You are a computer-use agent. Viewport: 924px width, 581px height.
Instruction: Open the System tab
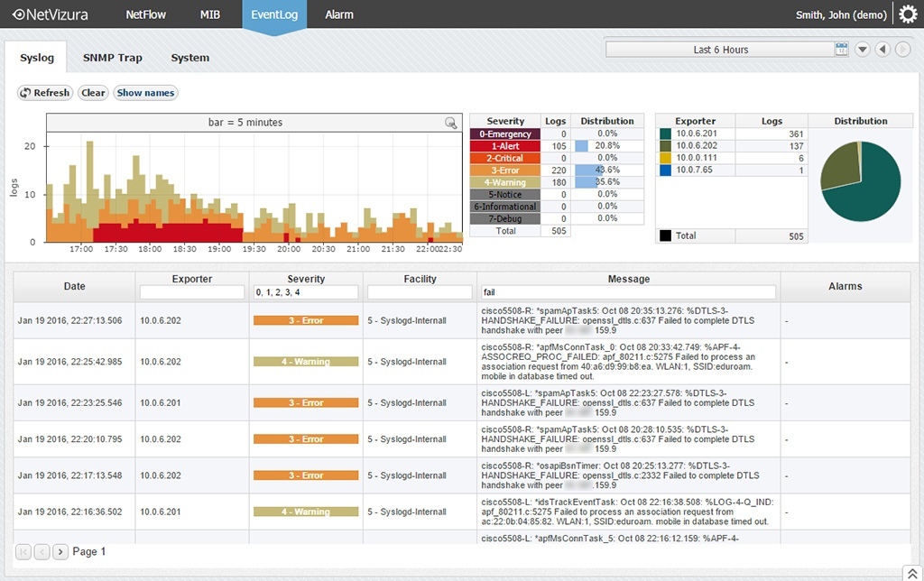click(x=189, y=58)
